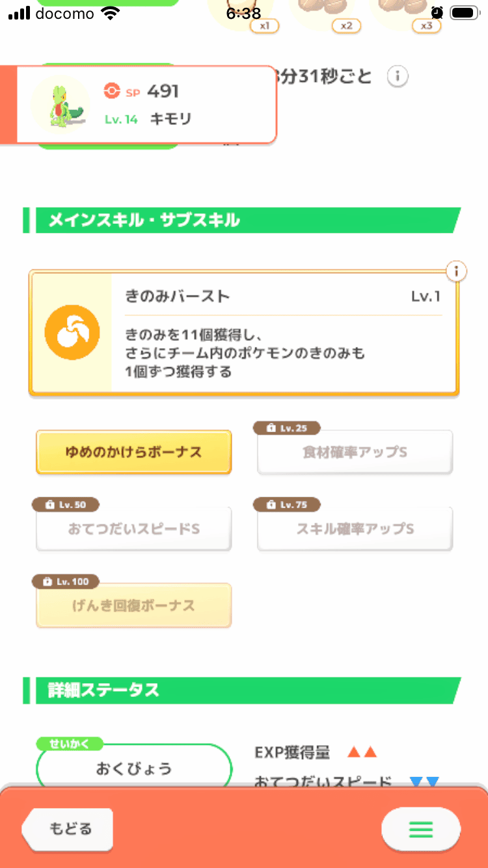Open main skill info circle icon

click(457, 271)
